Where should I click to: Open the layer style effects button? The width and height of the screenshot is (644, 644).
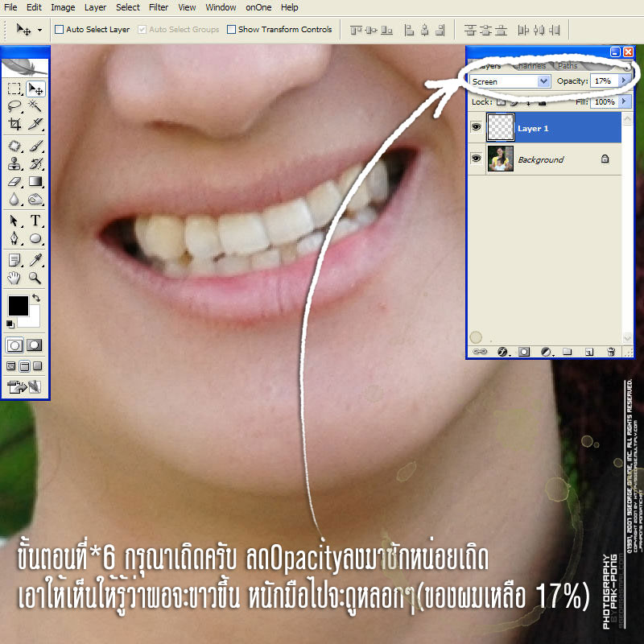[x=503, y=352]
